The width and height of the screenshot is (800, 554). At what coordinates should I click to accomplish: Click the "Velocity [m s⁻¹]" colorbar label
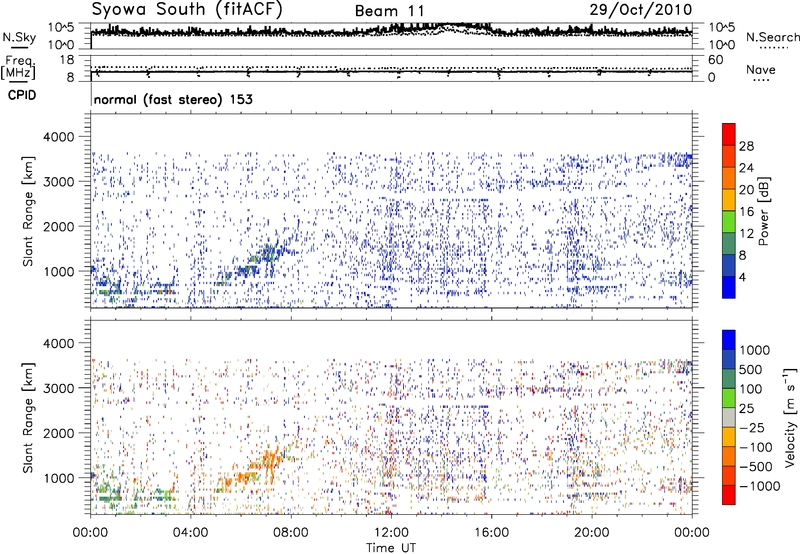790,417
